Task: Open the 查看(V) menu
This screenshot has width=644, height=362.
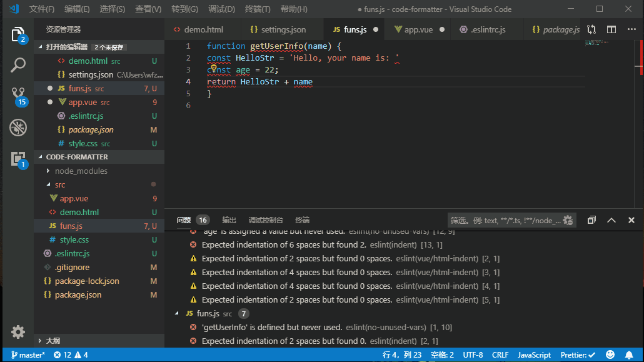Action: tap(148, 9)
